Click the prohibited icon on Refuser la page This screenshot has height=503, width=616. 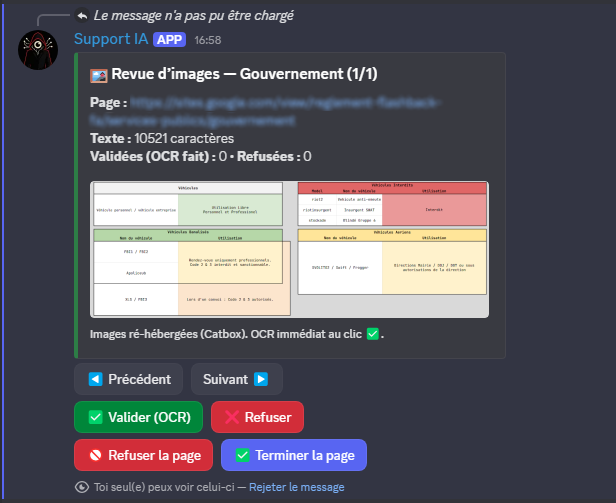click(x=95, y=455)
